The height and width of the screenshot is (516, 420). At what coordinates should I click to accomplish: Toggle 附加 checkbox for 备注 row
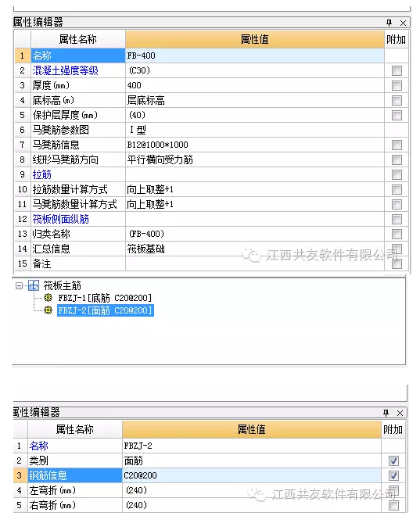coord(397,263)
